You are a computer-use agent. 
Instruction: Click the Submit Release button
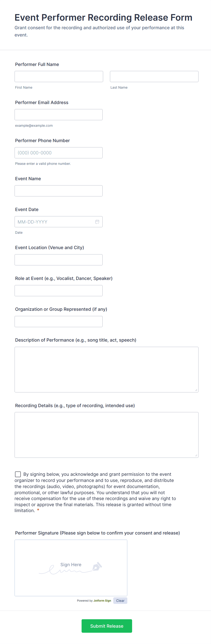[x=107, y=626]
